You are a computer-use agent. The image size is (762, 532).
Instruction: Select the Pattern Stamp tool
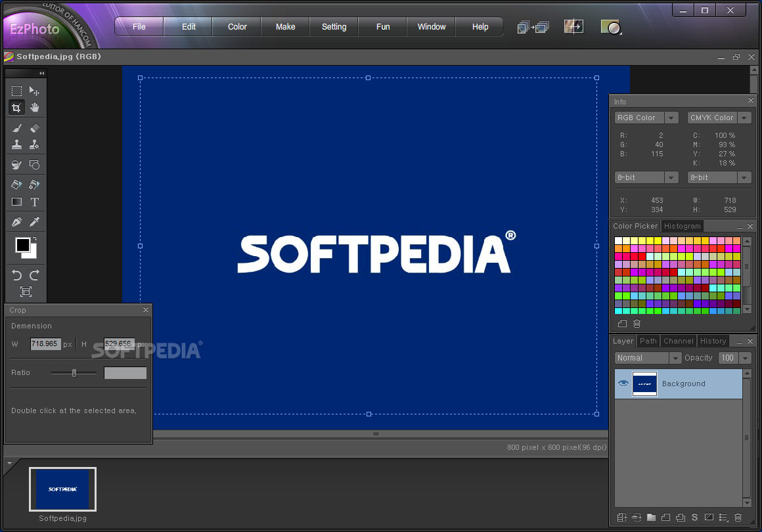click(x=35, y=144)
